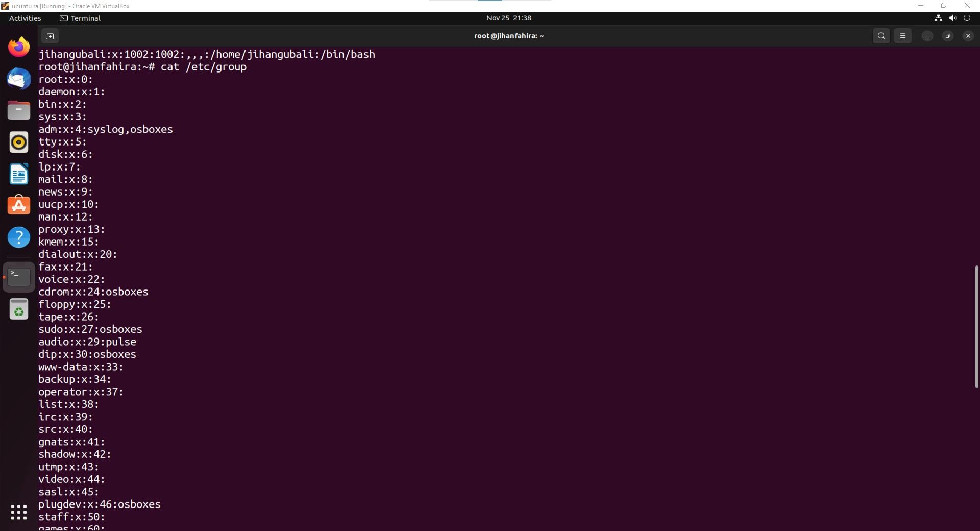Click the line dip:x:30:osboxes
Viewport: 980px width, 531px height.
pos(87,354)
